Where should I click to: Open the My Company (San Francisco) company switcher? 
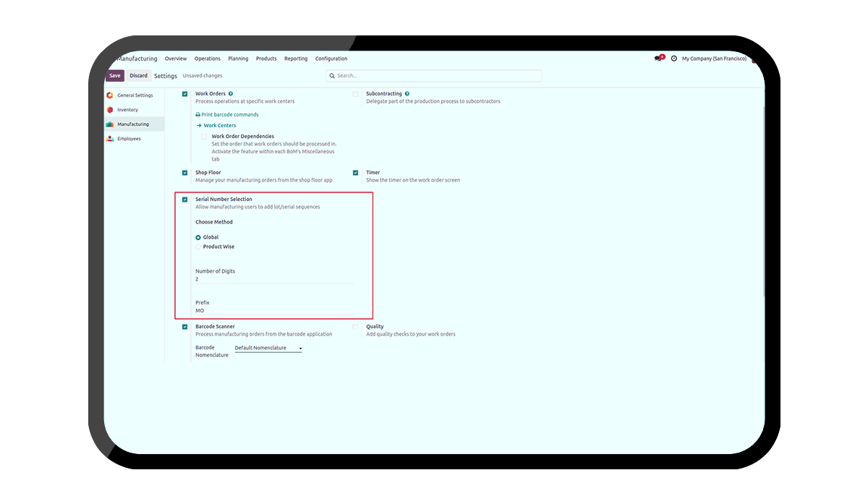click(714, 59)
